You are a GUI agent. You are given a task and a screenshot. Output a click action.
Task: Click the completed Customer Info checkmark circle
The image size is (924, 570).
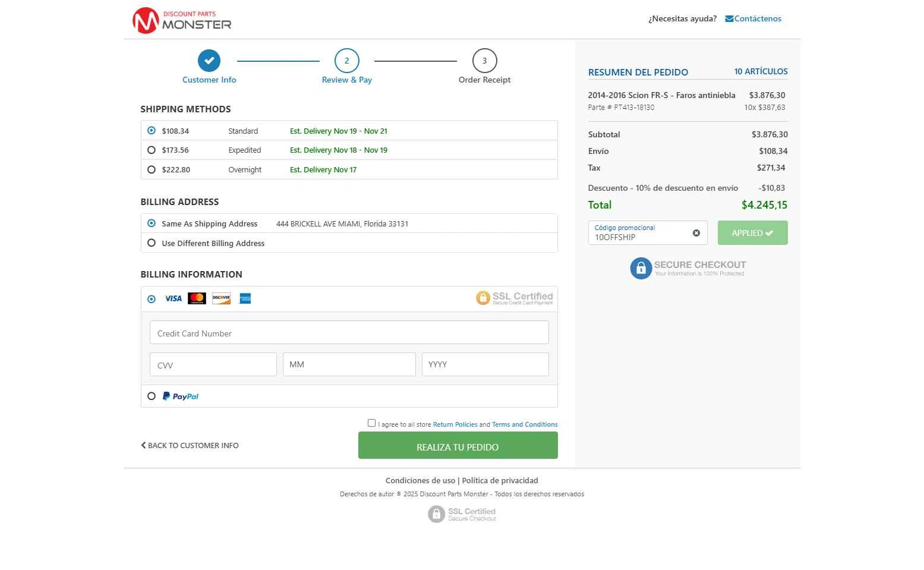point(209,61)
